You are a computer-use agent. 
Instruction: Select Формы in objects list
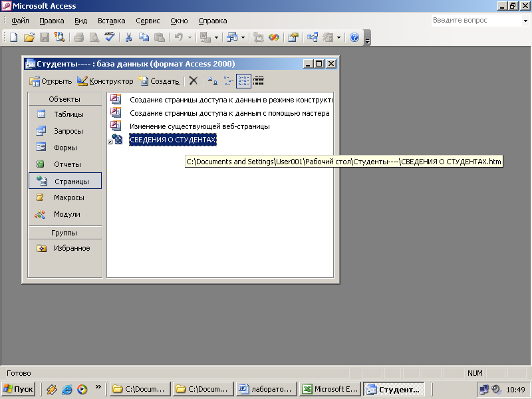(x=65, y=148)
